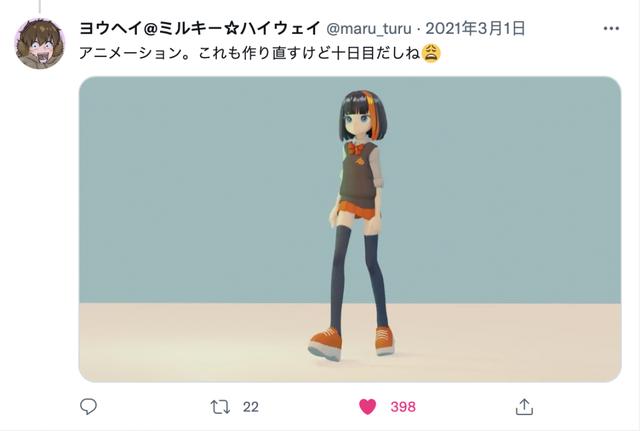Viewport: 640px width, 431px height.
Task: Open the author's profile avatar
Action: click(x=40, y=44)
